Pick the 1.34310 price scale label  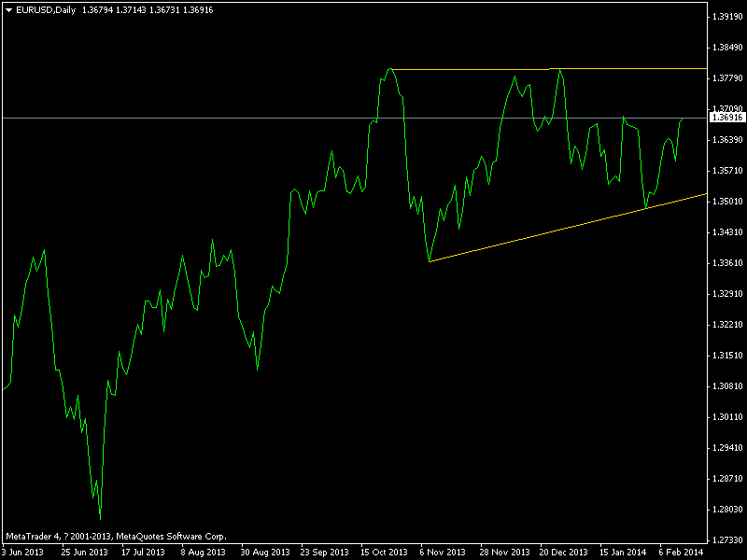point(727,231)
